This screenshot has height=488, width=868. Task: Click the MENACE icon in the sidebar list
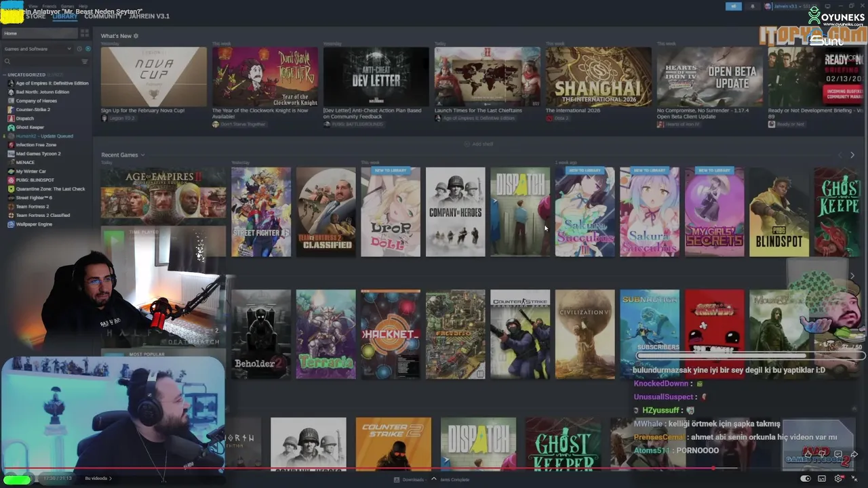11,163
